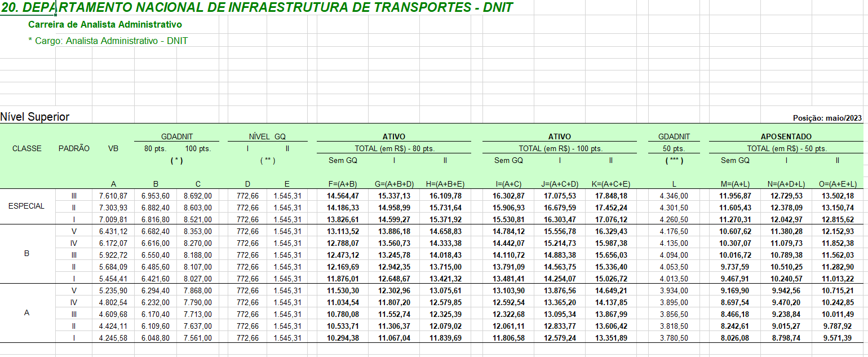Click 'TOTAL (em R$) - 80 pts.' subheader

click(394, 148)
